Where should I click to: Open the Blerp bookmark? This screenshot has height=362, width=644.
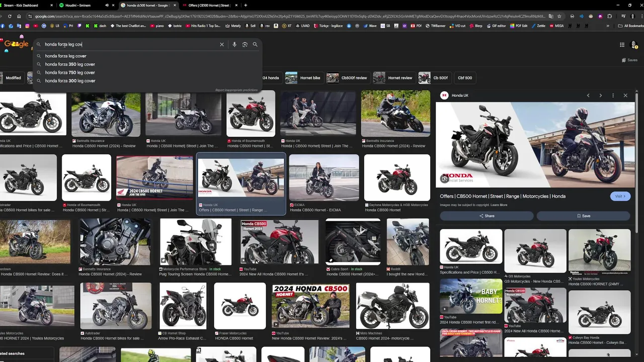click(475, 26)
